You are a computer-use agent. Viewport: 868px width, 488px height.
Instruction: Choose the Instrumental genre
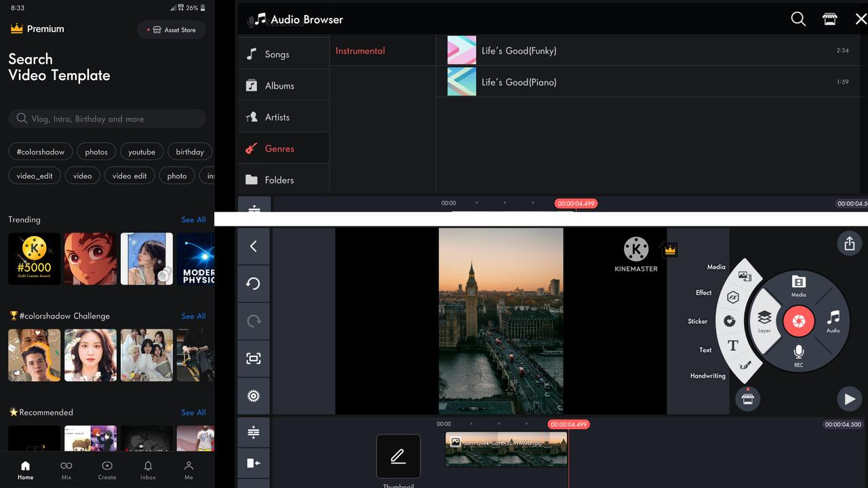pyautogui.click(x=360, y=51)
